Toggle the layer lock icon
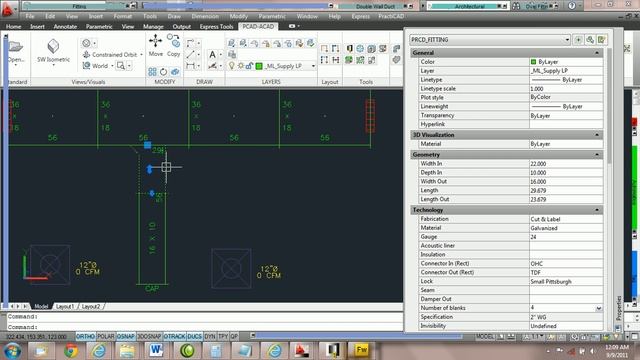This screenshot has height=360, width=640. pyautogui.click(x=249, y=66)
